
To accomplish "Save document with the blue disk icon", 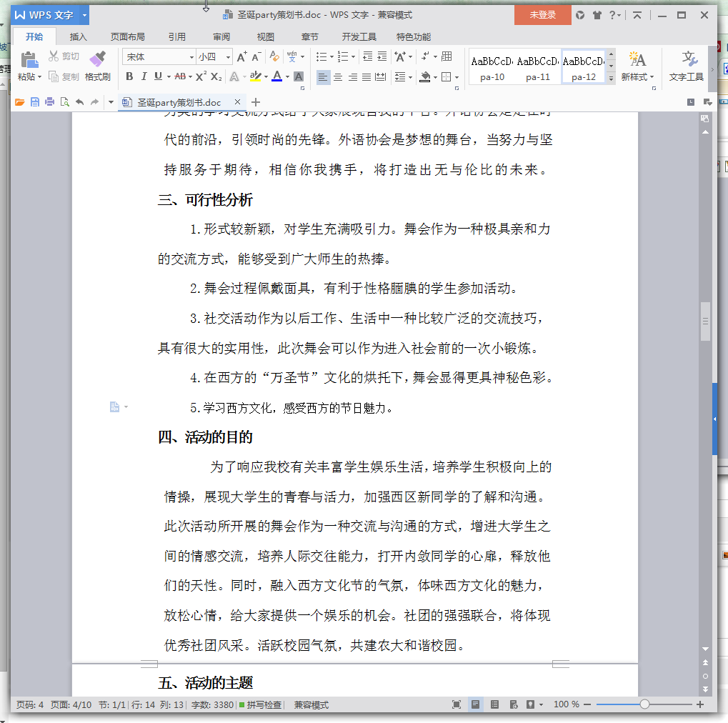I will pos(35,102).
